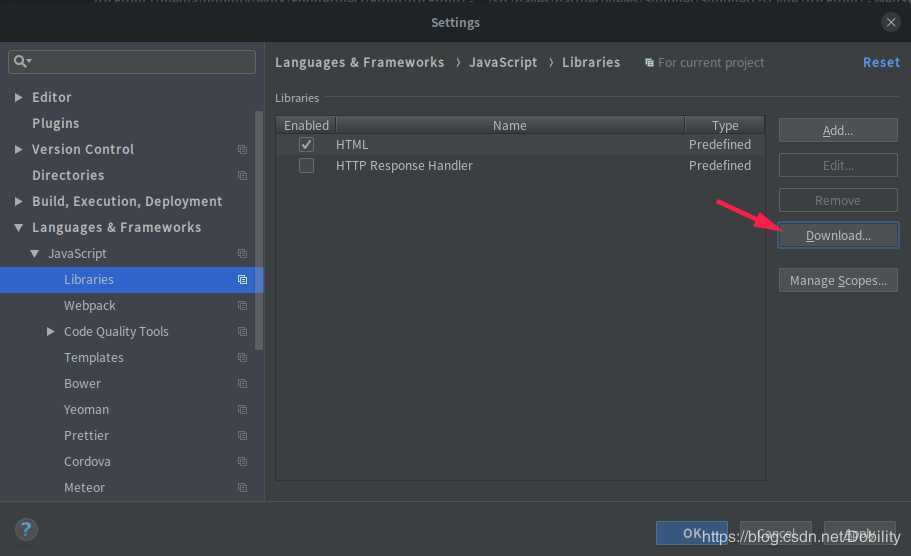Click the project-level icon beside Templates
The height and width of the screenshot is (556, 911).
click(x=242, y=357)
